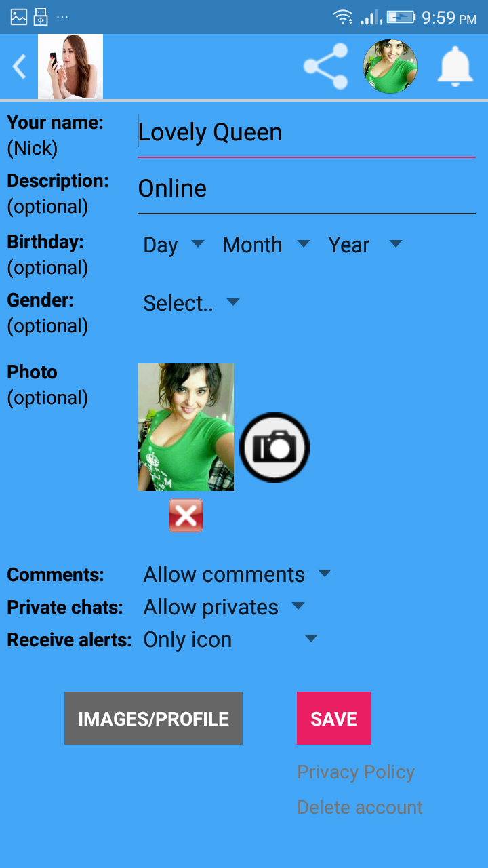Open the Allow comments dropdown
This screenshot has height=868, width=488.
[x=237, y=574]
